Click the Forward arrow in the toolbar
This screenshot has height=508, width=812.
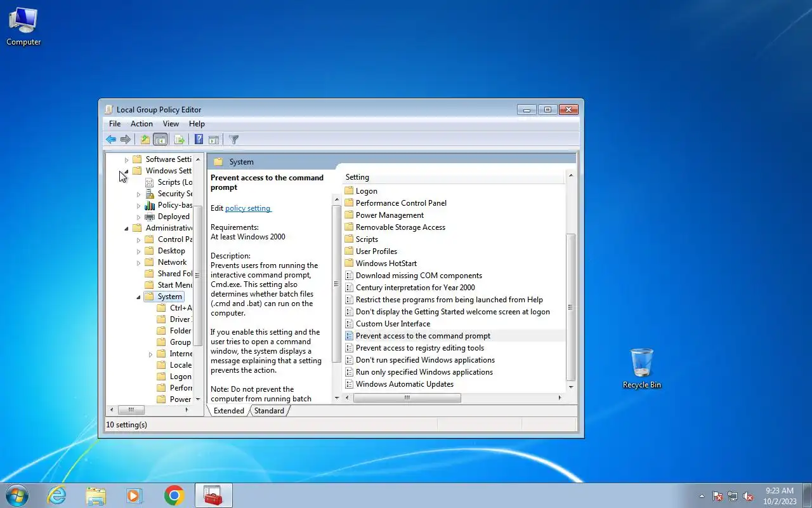click(126, 140)
